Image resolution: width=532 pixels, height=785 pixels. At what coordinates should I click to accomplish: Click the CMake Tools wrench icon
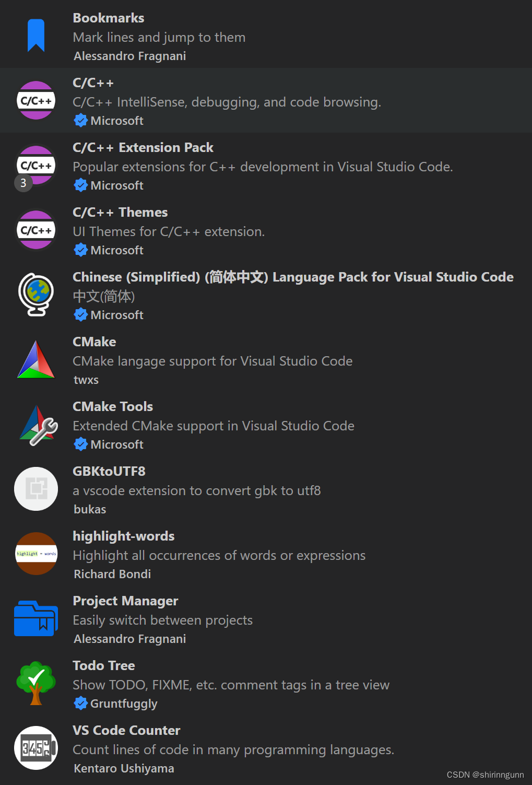click(x=36, y=424)
